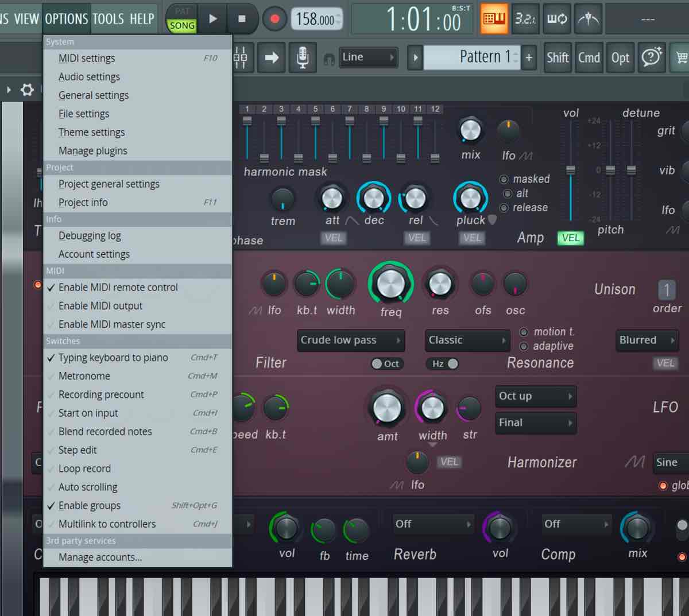Toggle Enable MIDI output option

[x=137, y=305]
